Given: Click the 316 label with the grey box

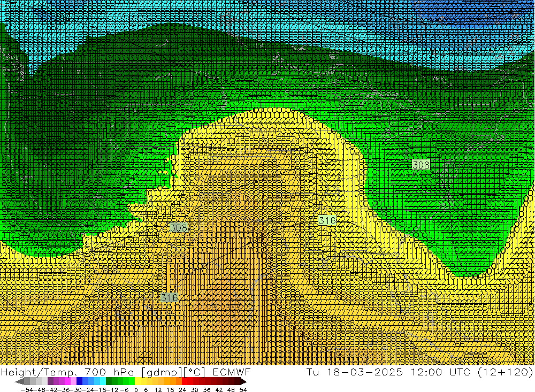Looking at the screenshot, I should click(169, 297).
